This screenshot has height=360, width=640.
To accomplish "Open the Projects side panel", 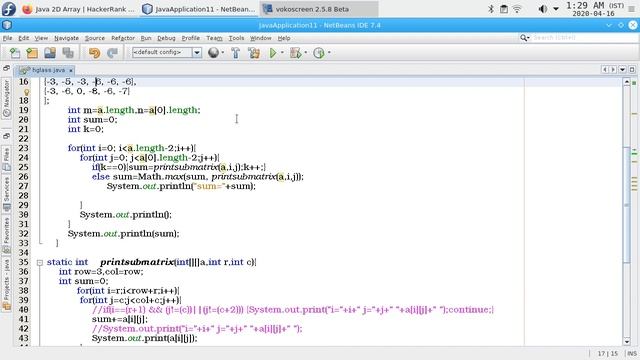I will click(7, 284).
